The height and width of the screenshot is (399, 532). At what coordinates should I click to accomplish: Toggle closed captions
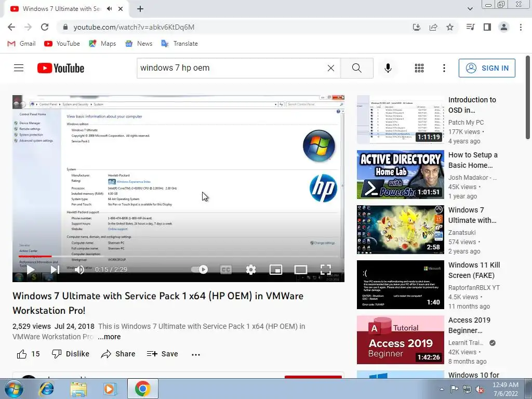(226, 270)
